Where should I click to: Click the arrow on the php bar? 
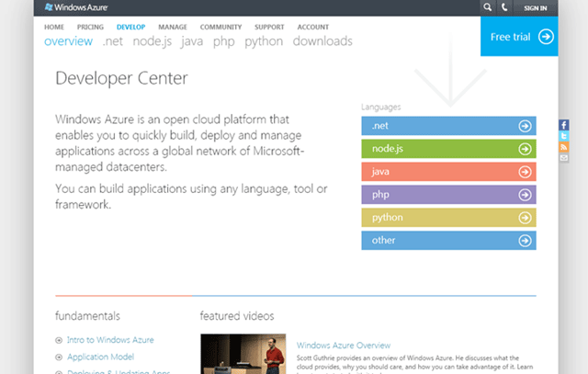525,195
